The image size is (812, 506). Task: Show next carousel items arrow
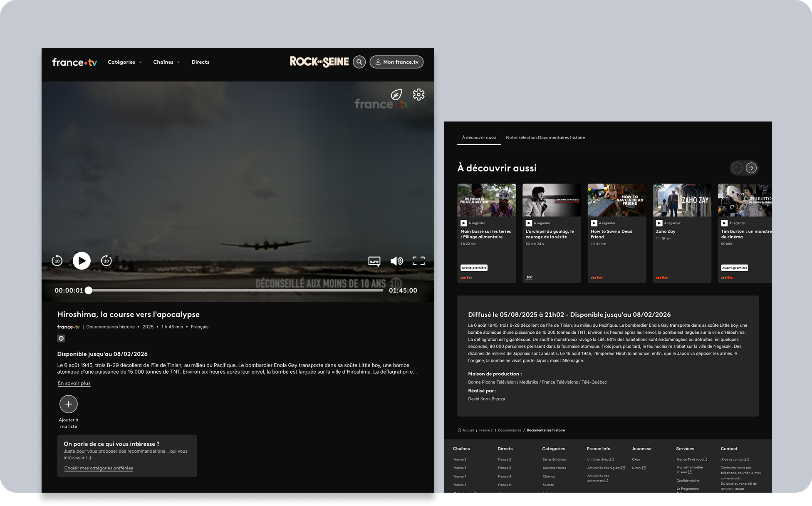(x=751, y=168)
